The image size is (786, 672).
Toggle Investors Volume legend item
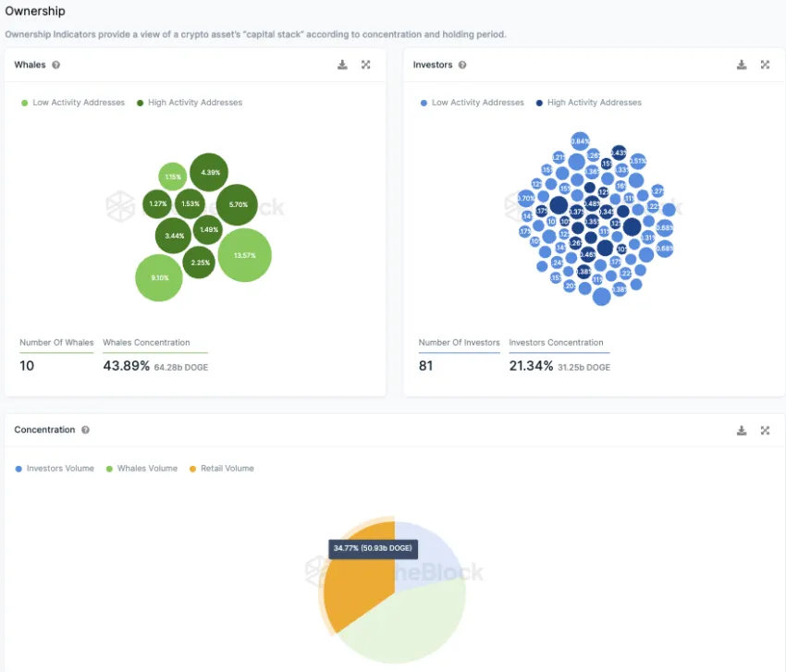pos(55,469)
